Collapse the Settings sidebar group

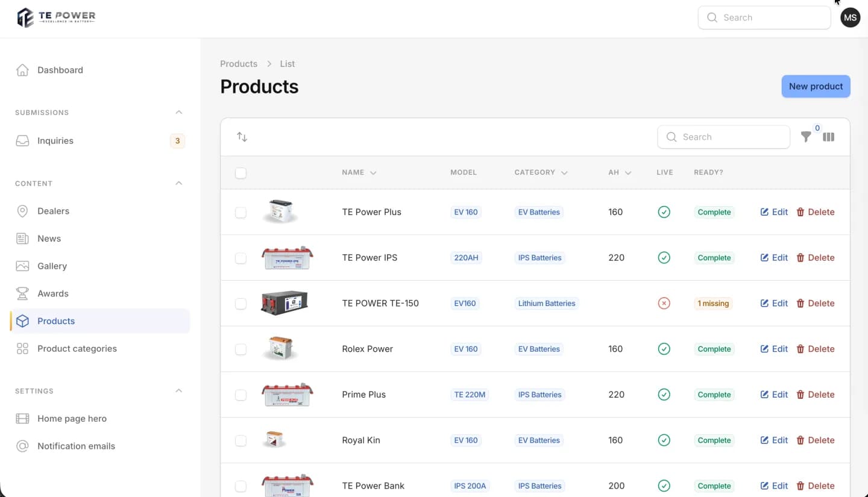(x=178, y=391)
